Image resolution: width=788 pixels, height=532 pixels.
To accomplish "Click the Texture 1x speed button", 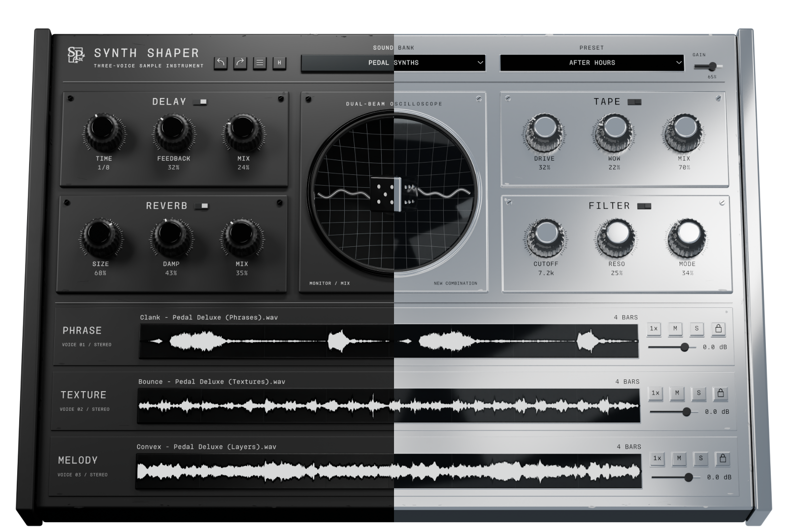I will coord(656,393).
